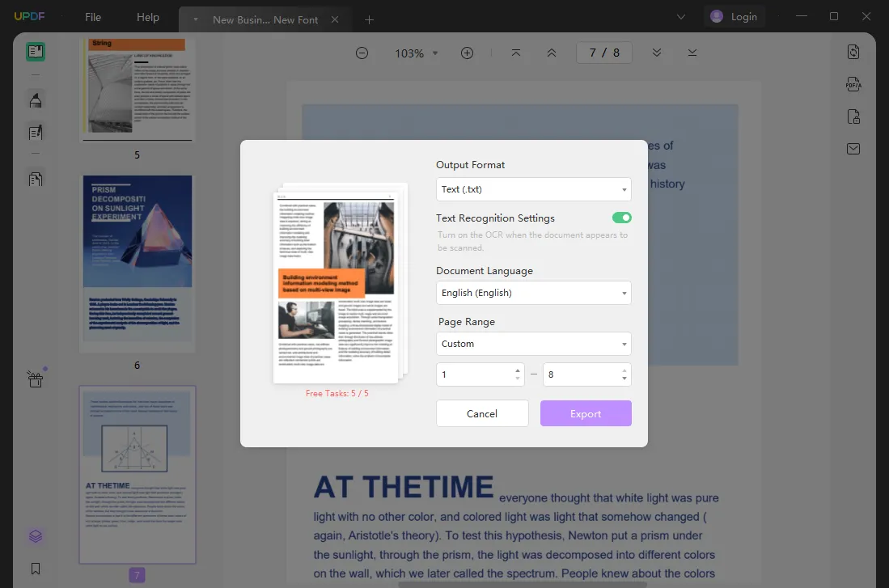Open the Document Language dropdown
889x588 pixels.
coord(534,293)
